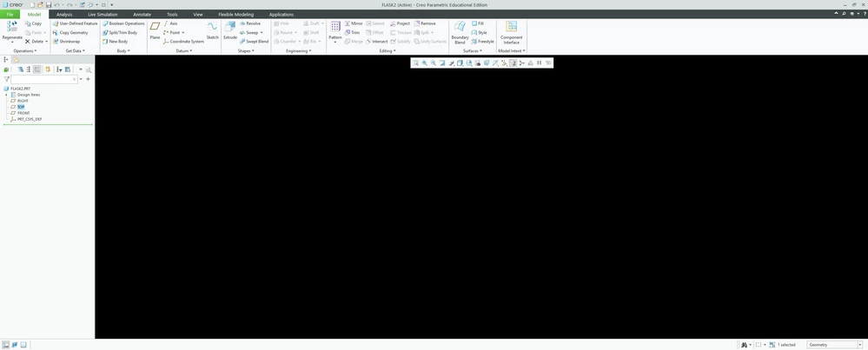Open the Tools tab
Image resolution: width=868 pixels, height=350 pixels.
tap(172, 15)
